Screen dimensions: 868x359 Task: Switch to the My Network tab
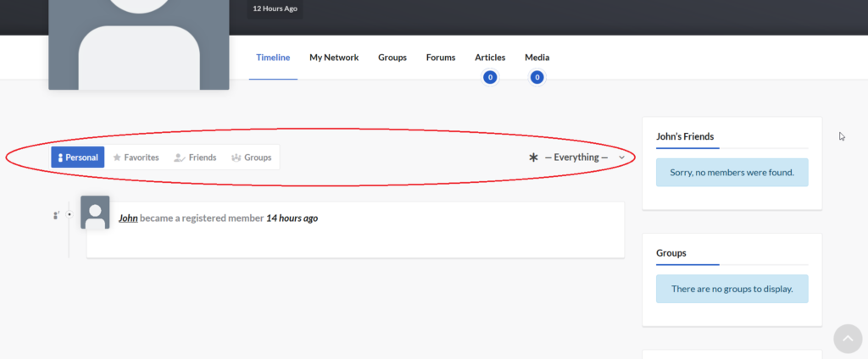pyautogui.click(x=334, y=58)
